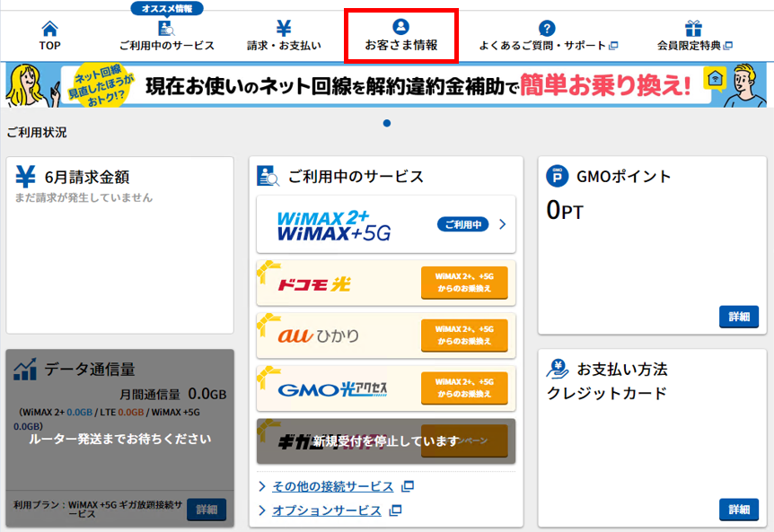Click the gift icon for 会員限定特典
This screenshot has height=532, width=774.
tap(693, 28)
